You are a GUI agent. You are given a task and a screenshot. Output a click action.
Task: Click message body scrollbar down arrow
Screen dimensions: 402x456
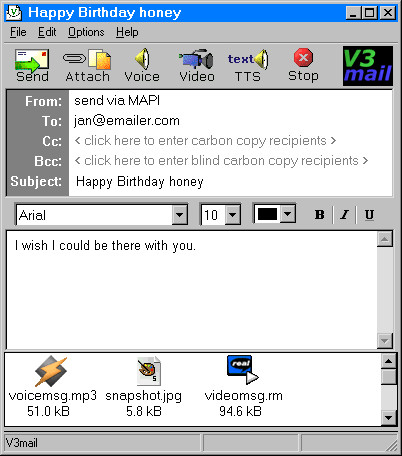[385, 340]
